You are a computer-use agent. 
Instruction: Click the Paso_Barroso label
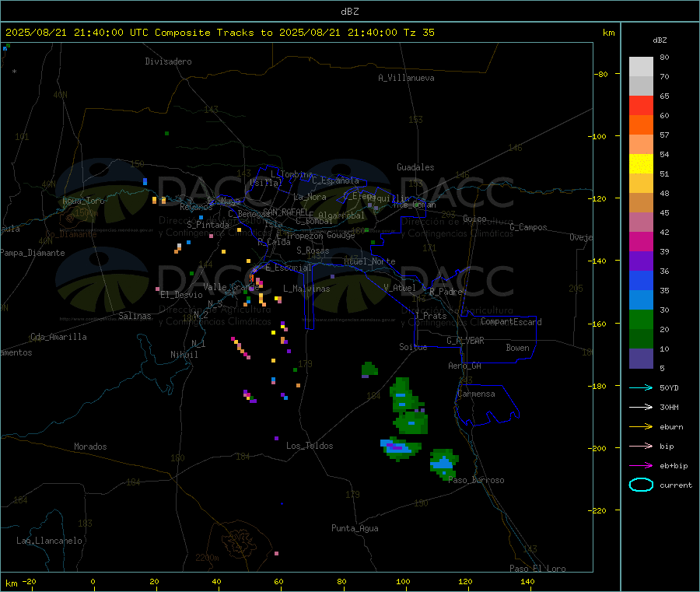pos(476,480)
